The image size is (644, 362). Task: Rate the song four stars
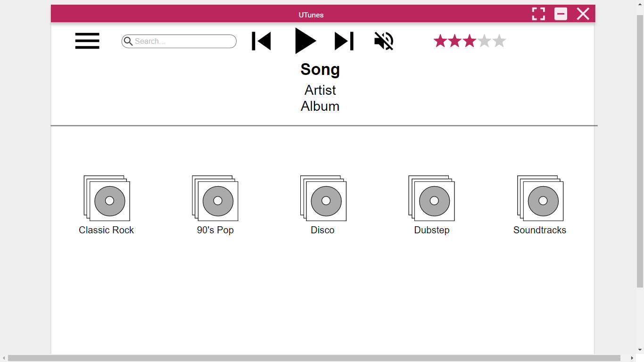(484, 41)
